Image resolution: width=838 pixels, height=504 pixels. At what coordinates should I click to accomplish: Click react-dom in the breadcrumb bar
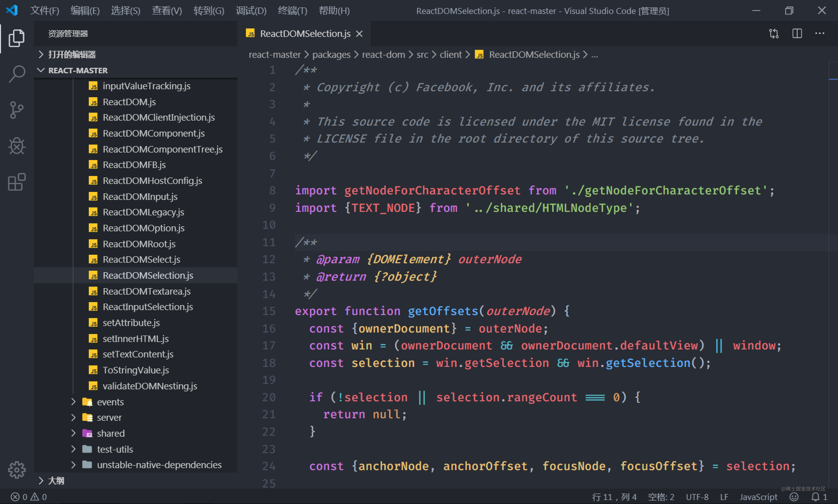point(383,54)
